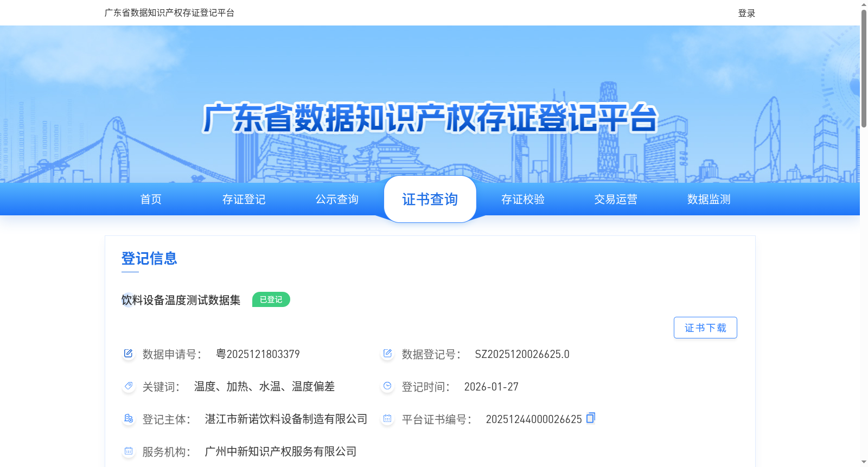Select the 证书查询 tab
The height and width of the screenshot is (467, 868).
(430, 199)
